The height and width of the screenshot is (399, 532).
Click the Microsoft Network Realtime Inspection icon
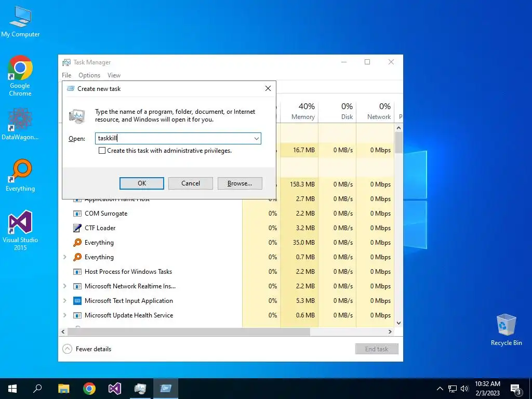click(x=77, y=286)
